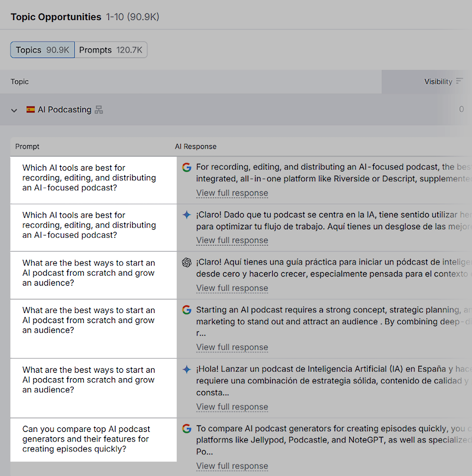Click the Spain flag icon beside AI Podcasting
The image size is (472, 476).
[31, 109]
